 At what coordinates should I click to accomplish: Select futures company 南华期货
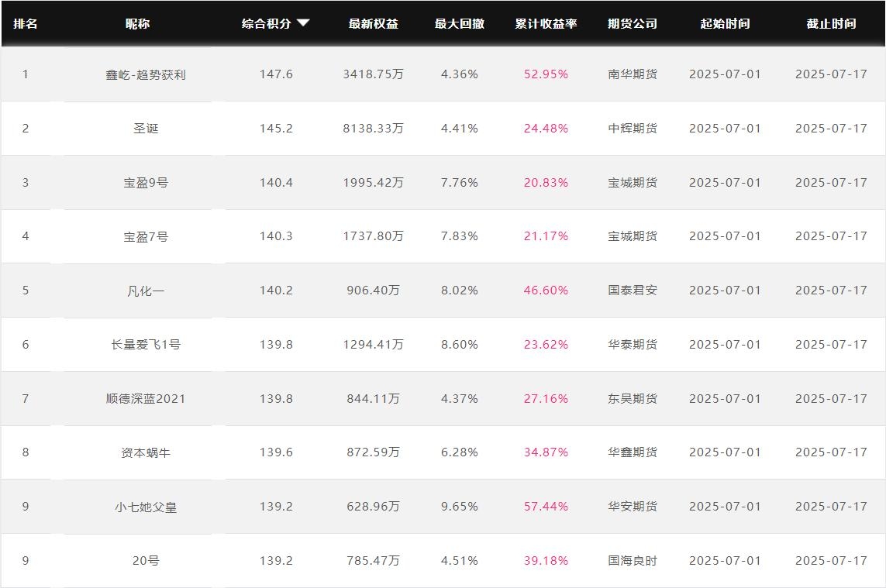[x=633, y=74]
